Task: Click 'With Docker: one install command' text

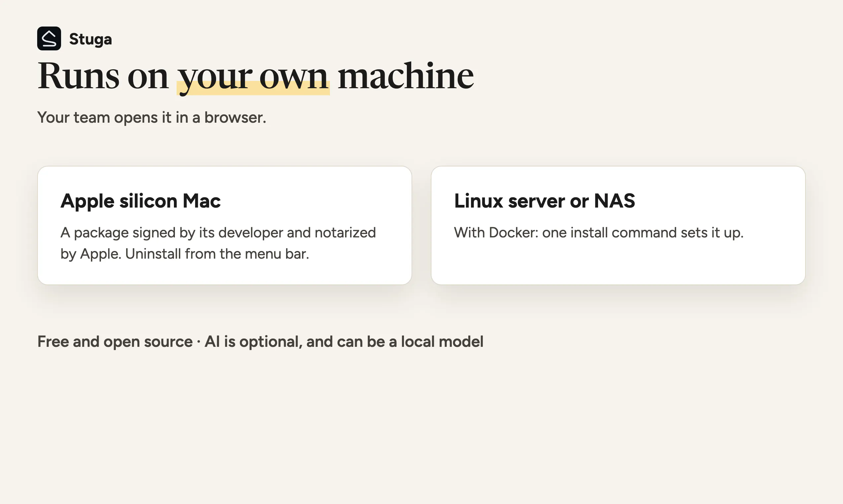Action: coord(599,233)
